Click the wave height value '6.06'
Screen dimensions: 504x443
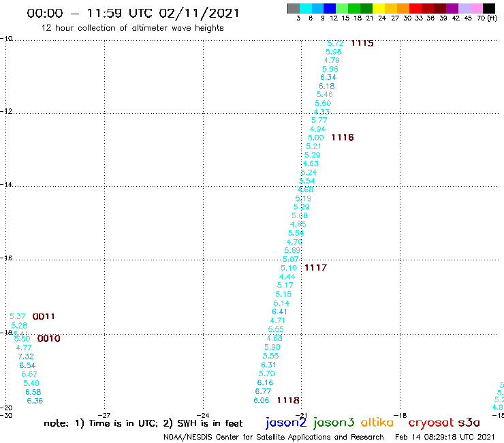[261, 400]
